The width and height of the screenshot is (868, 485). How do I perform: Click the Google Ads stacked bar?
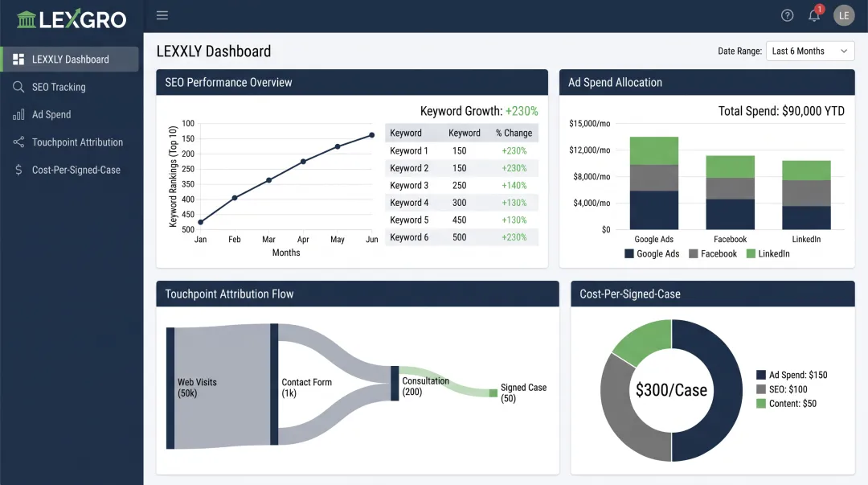(653, 183)
